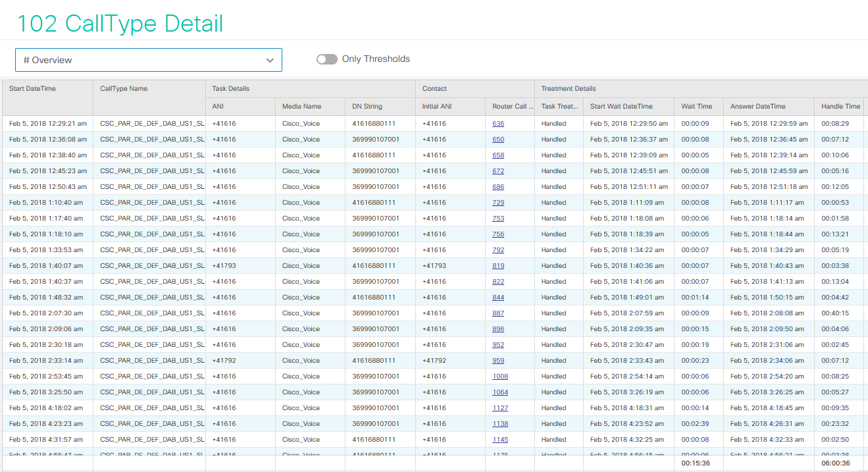Image resolution: width=868 pixels, height=472 pixels.
Task: Open Router Call link 1127
Action: point(500,408)
